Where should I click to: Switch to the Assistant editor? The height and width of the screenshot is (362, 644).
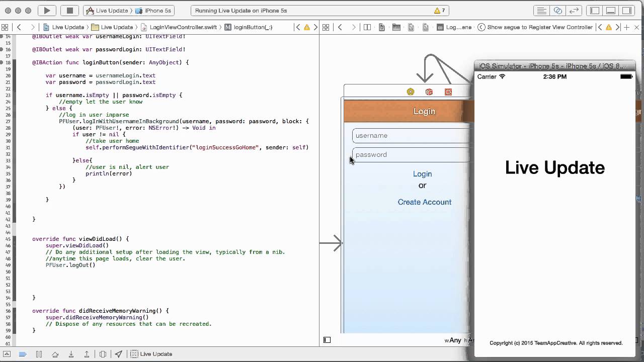[557, 11]
